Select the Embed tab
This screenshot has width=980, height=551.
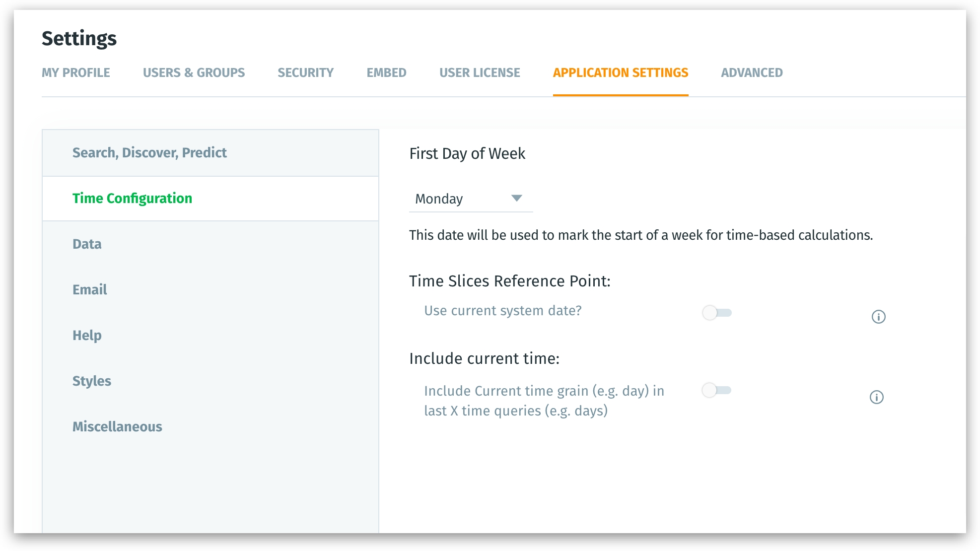[386, 72]
